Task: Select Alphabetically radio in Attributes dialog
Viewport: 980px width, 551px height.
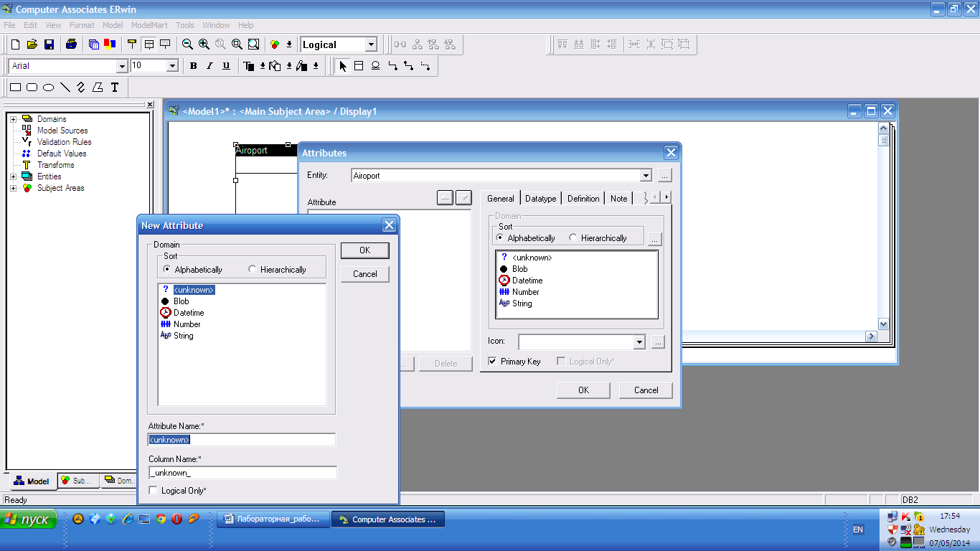Action: pos(526,238)
